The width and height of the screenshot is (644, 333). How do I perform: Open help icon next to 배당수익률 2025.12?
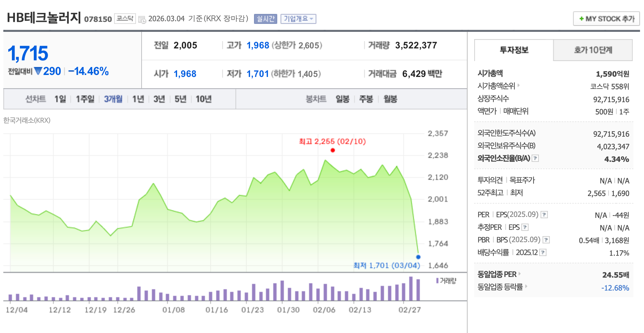[543, 252]
